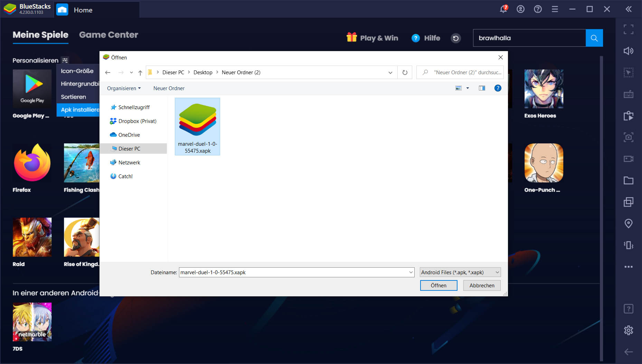The height and width of the screenshot is (364, 642).
Task: Click the Dateiname text field
Action: click(293, 272)
